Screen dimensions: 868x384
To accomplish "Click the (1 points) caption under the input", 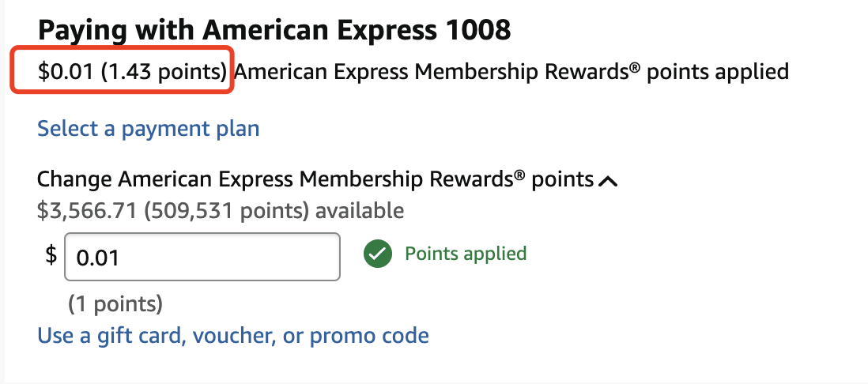I will point(115,303).
